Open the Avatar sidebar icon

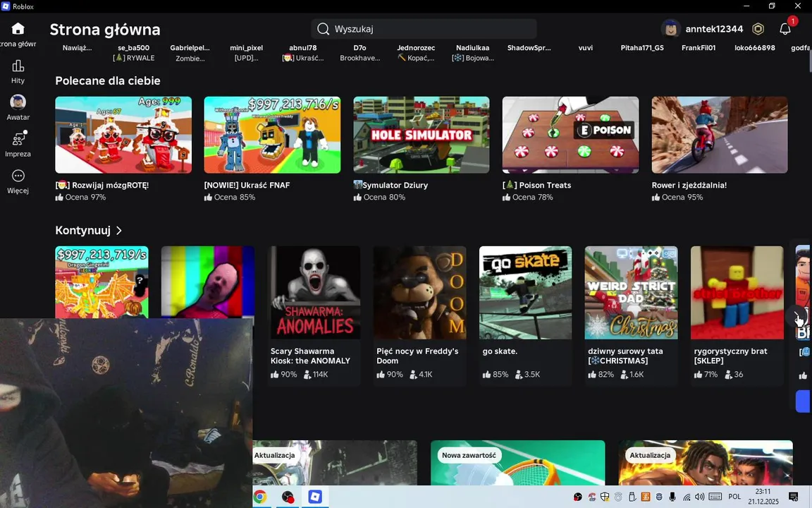point(18,102)
